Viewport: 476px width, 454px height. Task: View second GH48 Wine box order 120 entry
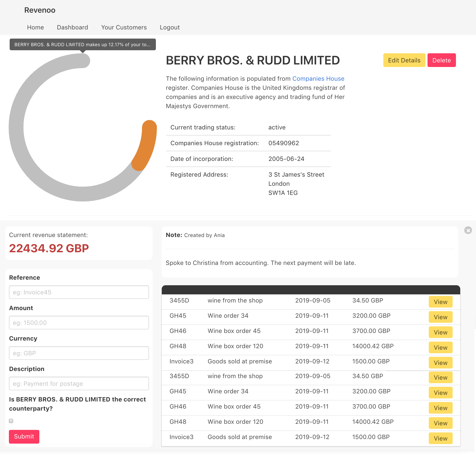click(x=440, y=423)
